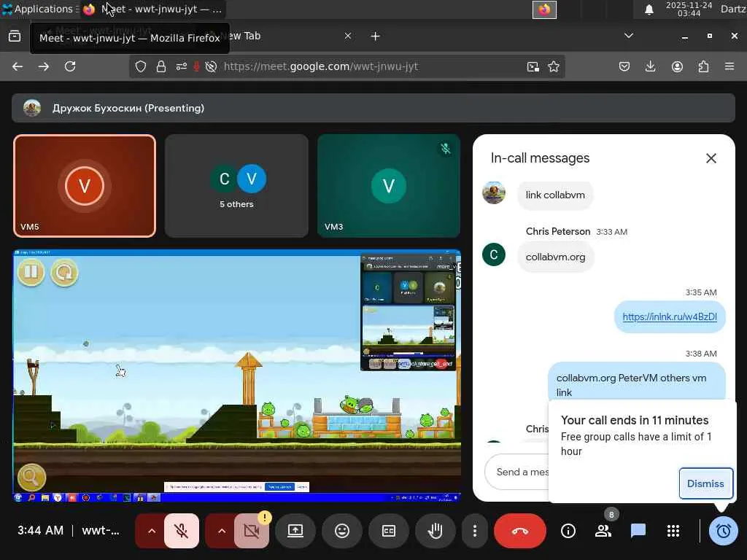747x560 pixels.
Task: Click the shared Angry Birds presentation
Action: 237,376
